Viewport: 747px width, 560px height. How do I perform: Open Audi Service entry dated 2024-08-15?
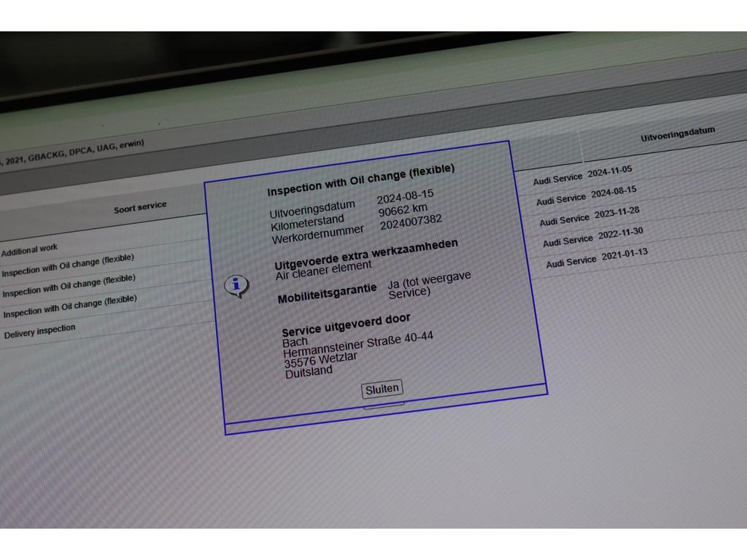(x=586, y=195)
